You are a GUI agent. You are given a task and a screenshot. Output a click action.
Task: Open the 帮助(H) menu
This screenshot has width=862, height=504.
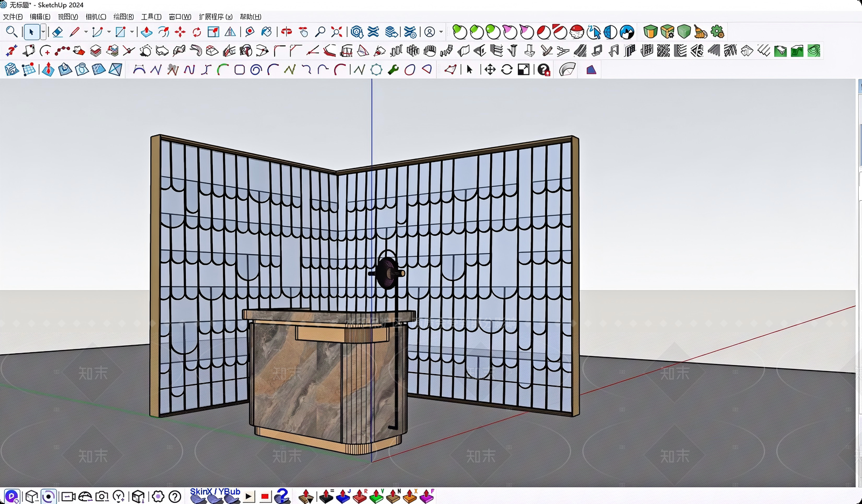point(251,17)
